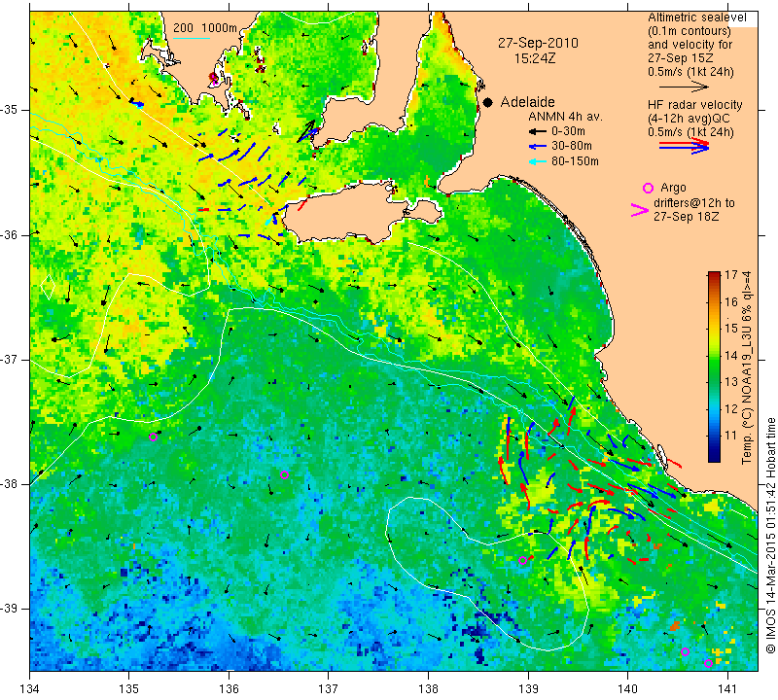Click the black altimetric velocity scale arrow

coord(684,87)
